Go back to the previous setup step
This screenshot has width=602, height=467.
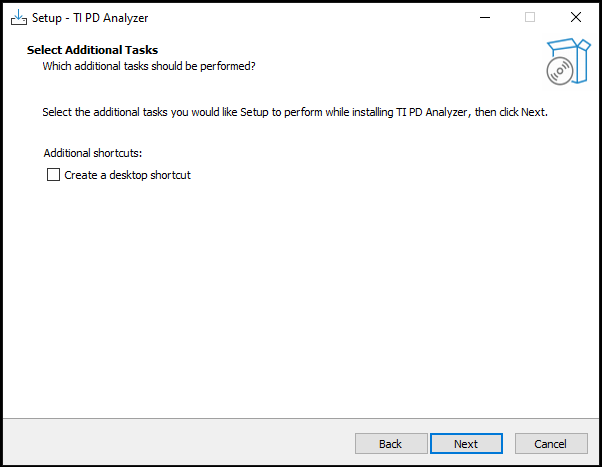click(x=390, y=443)
